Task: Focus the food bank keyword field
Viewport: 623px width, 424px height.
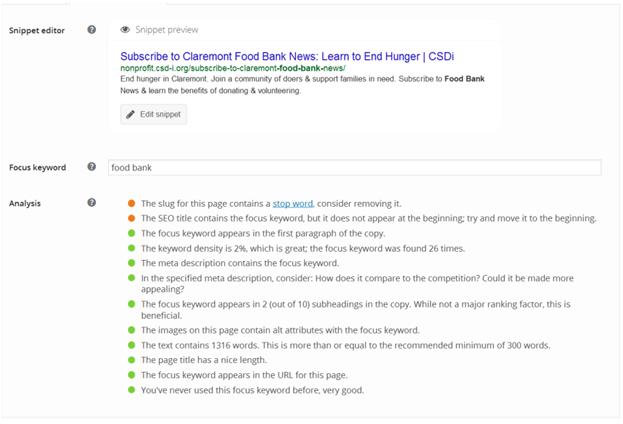Action: coord(354,167)
